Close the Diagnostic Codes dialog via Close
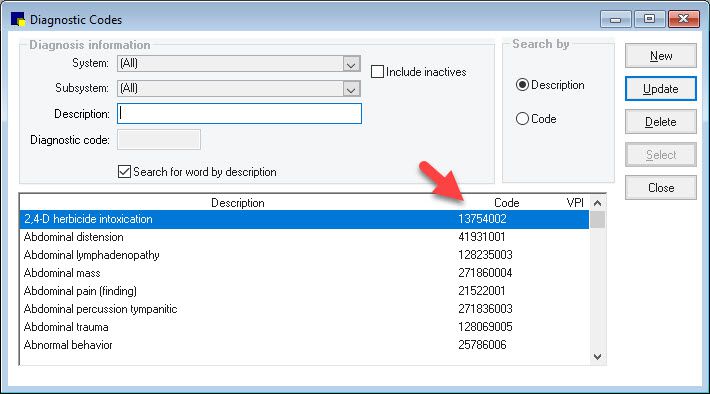Screen dimensions: 710x394 point(661,187)
